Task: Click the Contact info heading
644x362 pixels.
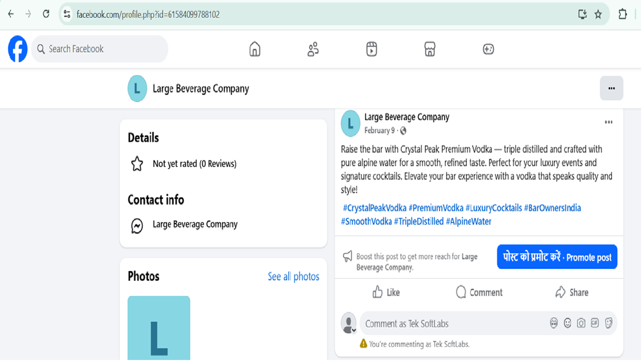Action: click(x=155, y=200)
